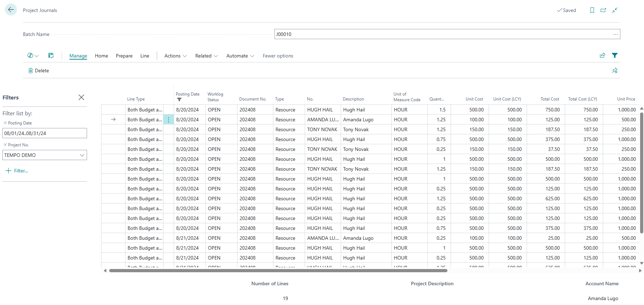Click the horizontal scrollbar under the table
The height and width of the screenshot is (305, 644).
tap(278, 271)
